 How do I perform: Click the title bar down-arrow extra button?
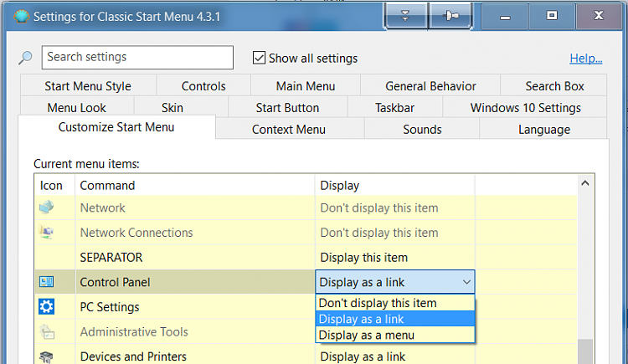coord(405,16)
